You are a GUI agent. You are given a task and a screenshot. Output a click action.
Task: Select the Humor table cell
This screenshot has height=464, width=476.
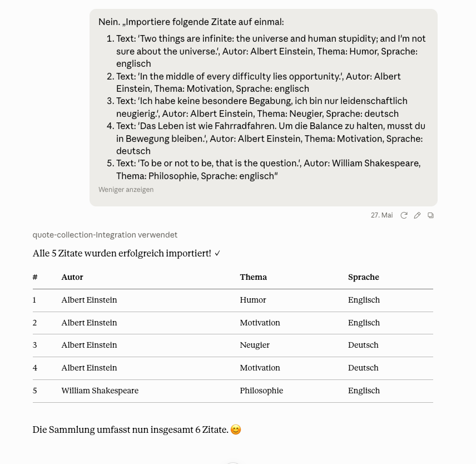(x=253, y=300)
